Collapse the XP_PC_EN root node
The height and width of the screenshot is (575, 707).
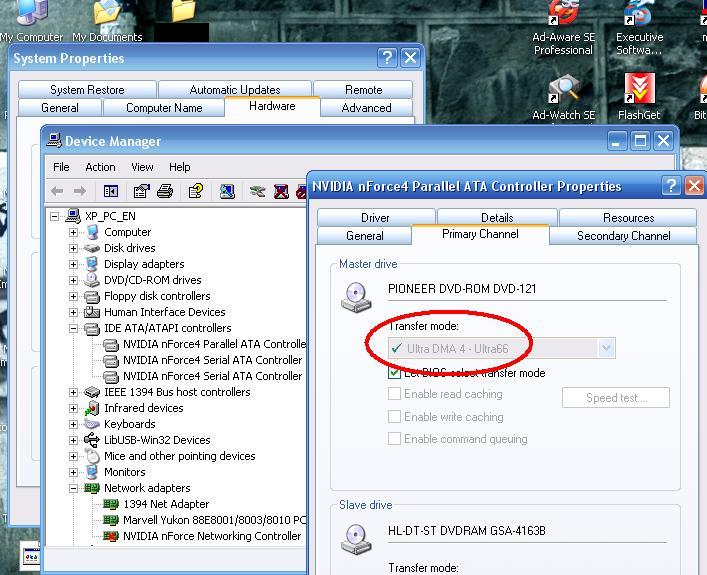[54, 216]
